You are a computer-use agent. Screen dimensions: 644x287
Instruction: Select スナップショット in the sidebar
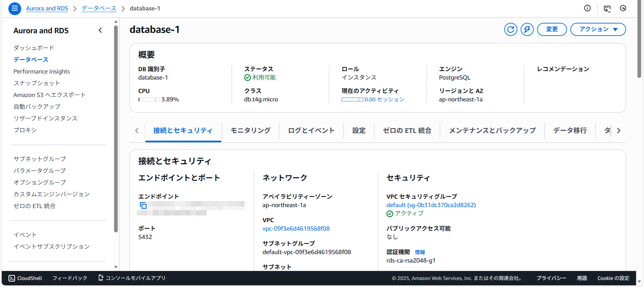(37, 83)
